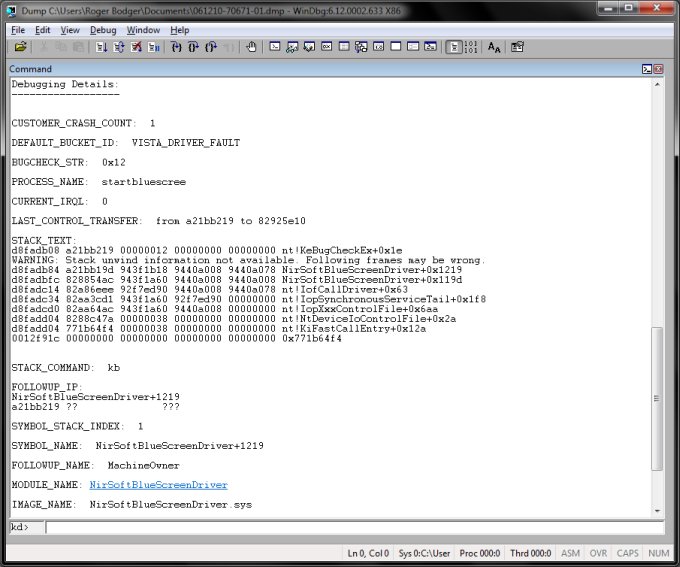Image resolution: width=680 pixels, height=567 pixels.
Task: Toggle Source mode on toolbar button
Action: click(454, 47)
